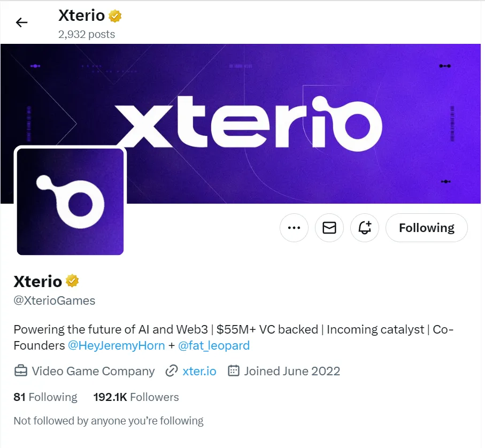Click verified badge beside the profile name

click(x=72, y=281)
